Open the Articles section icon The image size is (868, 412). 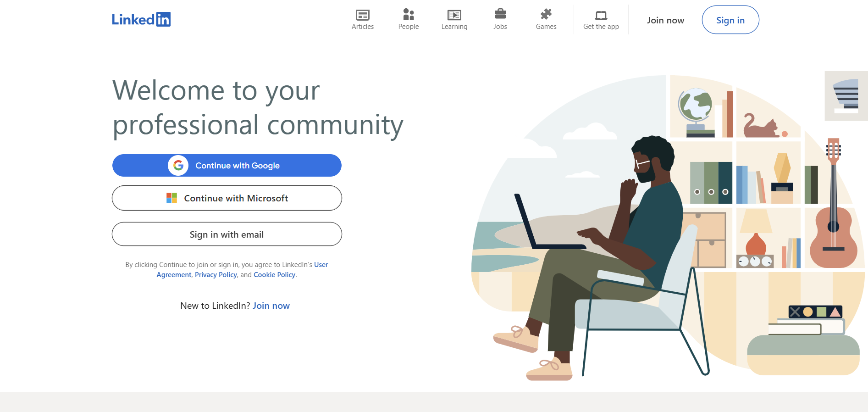point(362,15)
